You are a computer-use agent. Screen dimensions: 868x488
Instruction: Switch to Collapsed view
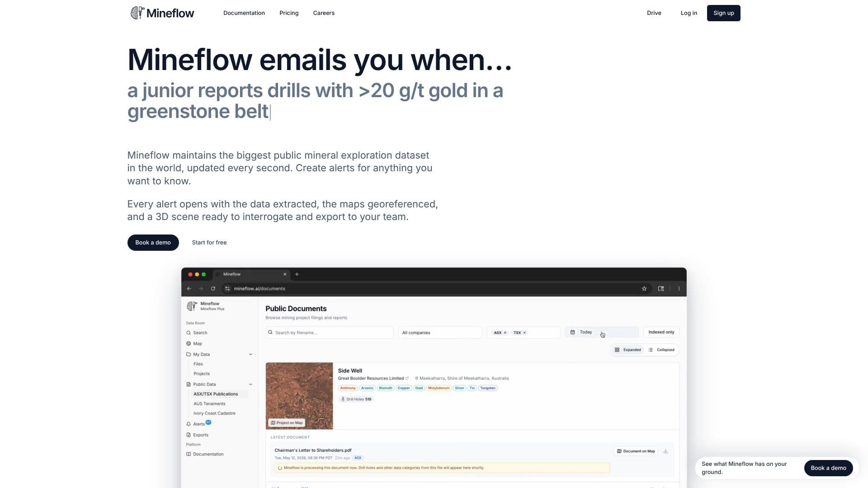[661, 350]
